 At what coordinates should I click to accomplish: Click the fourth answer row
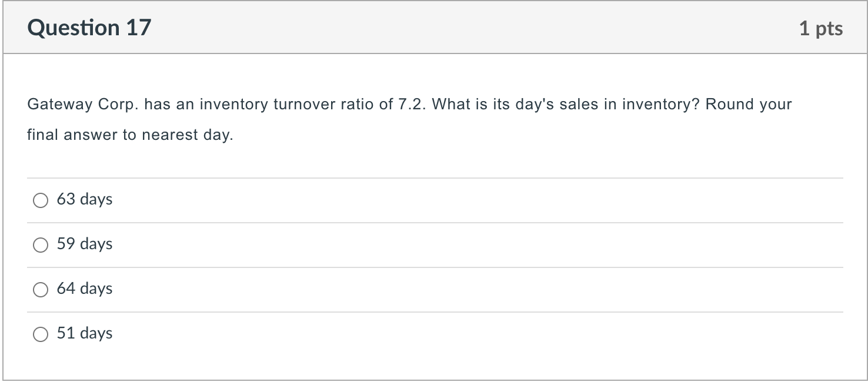(434, 333)
